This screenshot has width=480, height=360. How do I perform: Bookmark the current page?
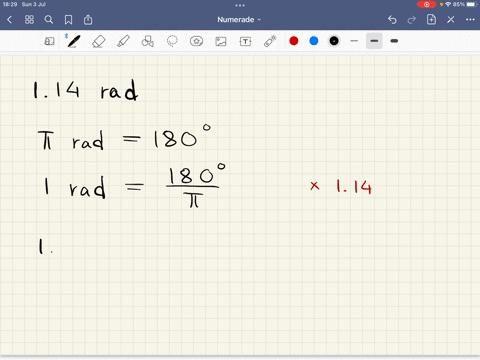68,20
